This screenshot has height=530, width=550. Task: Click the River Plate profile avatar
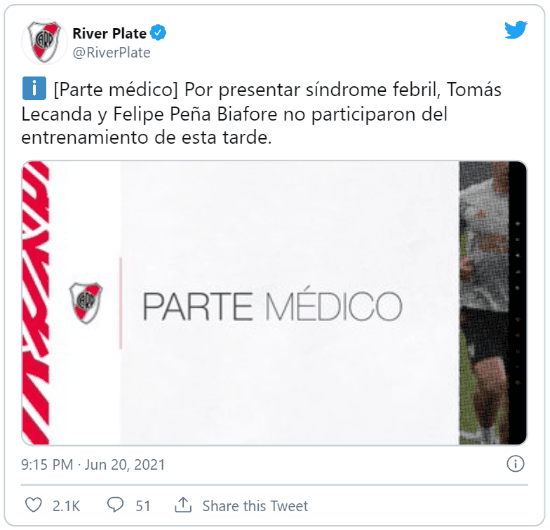44,42
